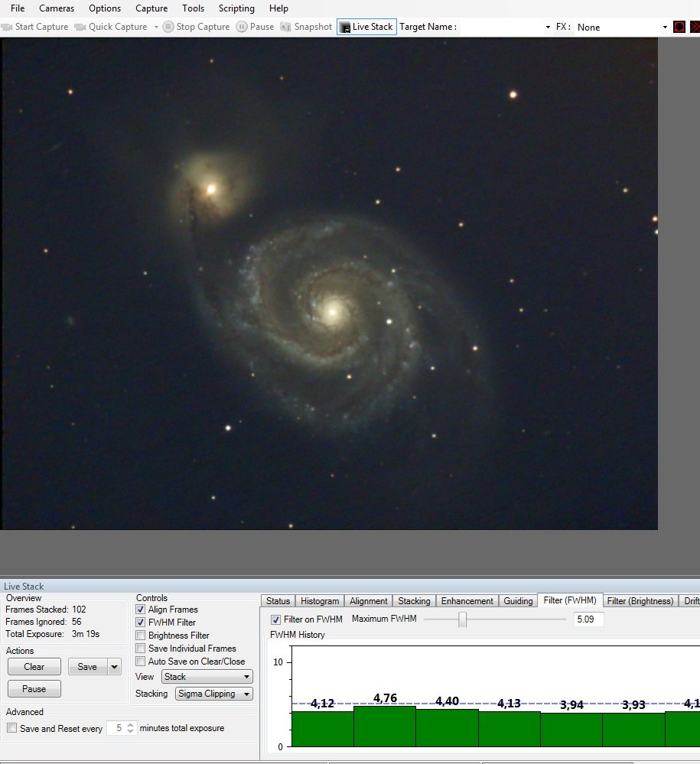Viewport: 700px width, 764px height.
Task: Click the FWHM History bar labeled 3,94
Action: pyautogui.click(x=571, y=730)
